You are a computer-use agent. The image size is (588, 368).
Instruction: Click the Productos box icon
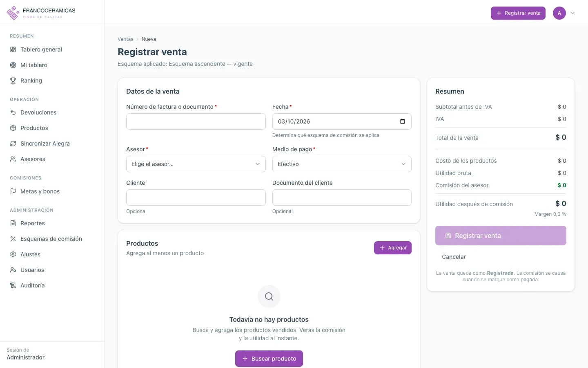13,128
